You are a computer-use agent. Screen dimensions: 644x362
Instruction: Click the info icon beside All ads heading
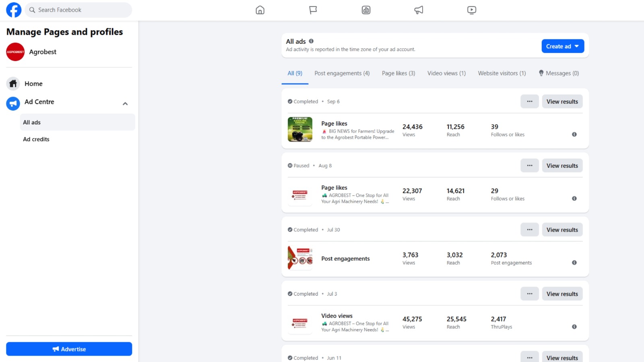point(311,41)
